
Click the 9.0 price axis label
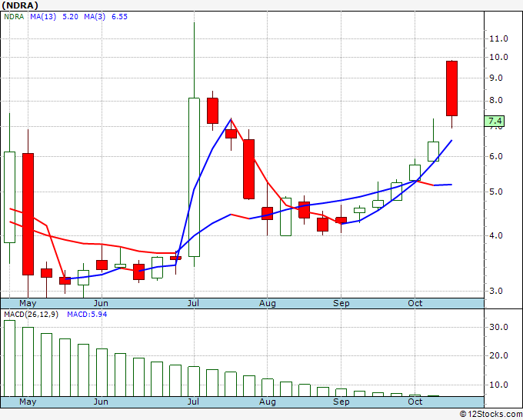coord(496,78)
